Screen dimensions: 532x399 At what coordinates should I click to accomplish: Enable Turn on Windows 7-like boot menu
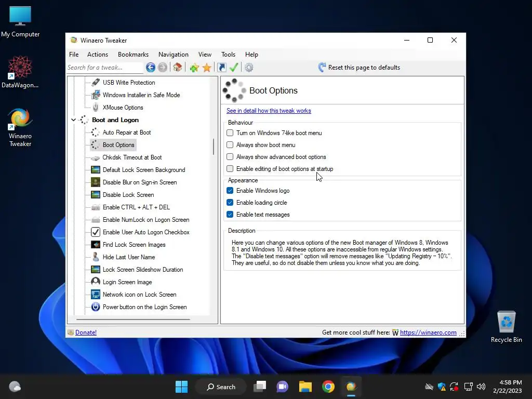click(x=230, y=133)
